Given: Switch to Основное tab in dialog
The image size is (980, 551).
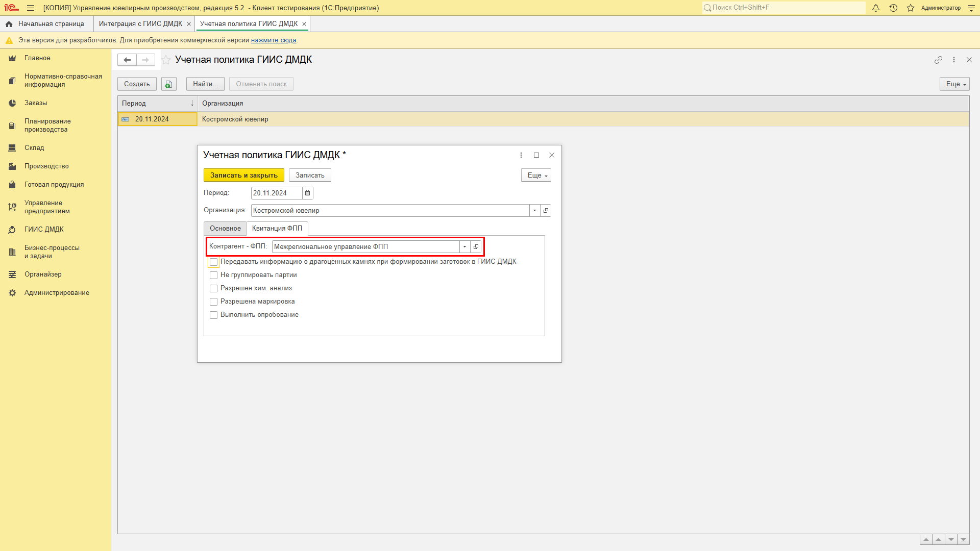Looking at the screenshot, I should pos(225,229).
